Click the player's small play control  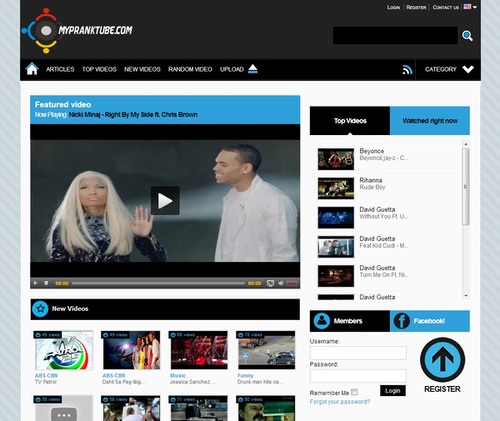tap(35, 283)
